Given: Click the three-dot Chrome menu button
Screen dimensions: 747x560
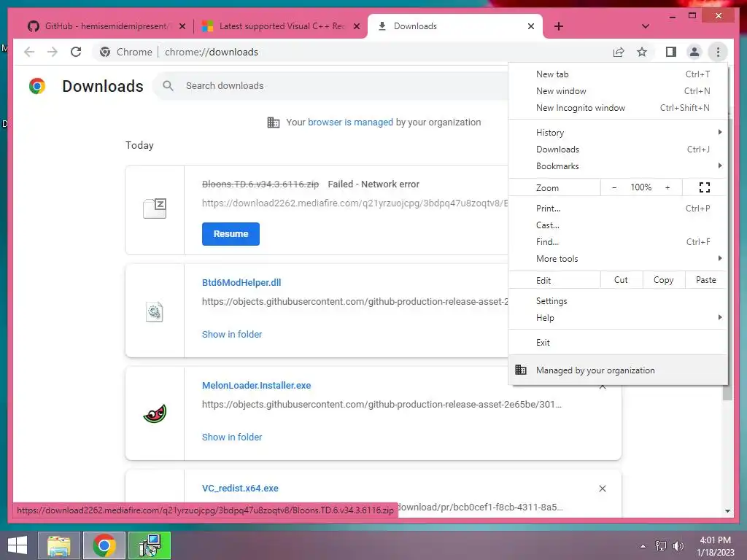Looking at the screenshot, I should (718, 52).
